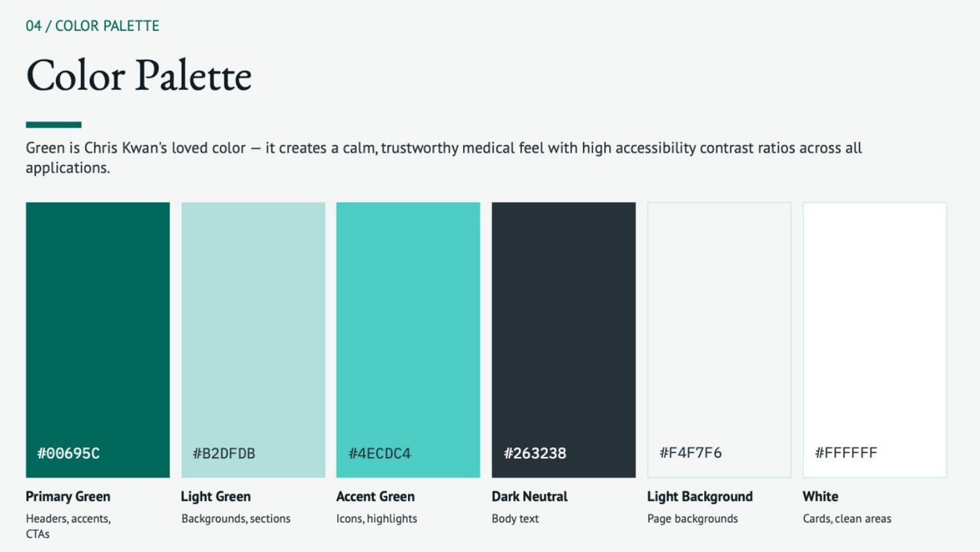
Task: Click the #B2DFDB hex code label
Action: 224,453
